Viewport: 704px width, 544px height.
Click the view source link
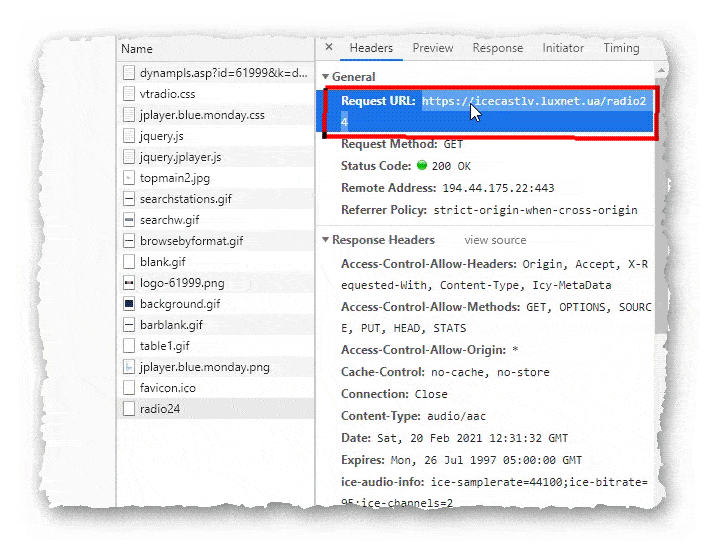point(495,240)
